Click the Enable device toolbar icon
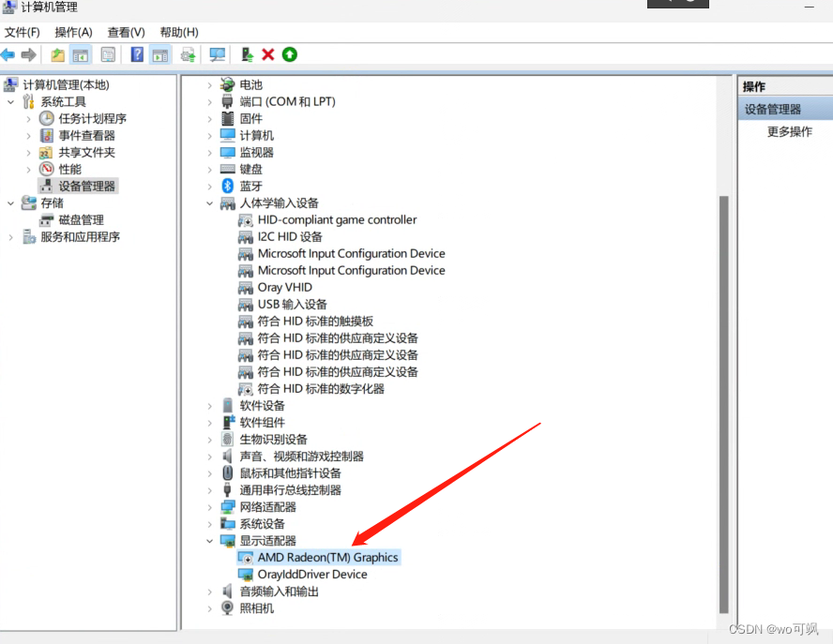 click(x=247, y=54)
